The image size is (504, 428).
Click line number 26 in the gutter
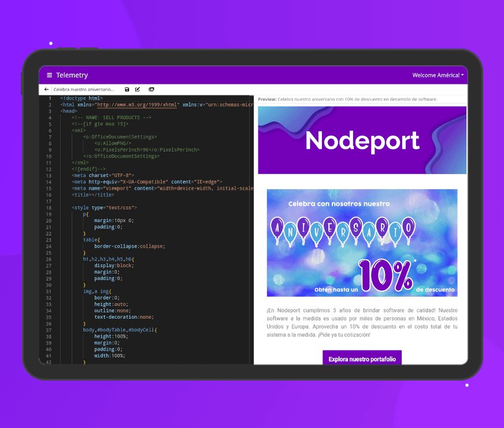tap(49, 259)
